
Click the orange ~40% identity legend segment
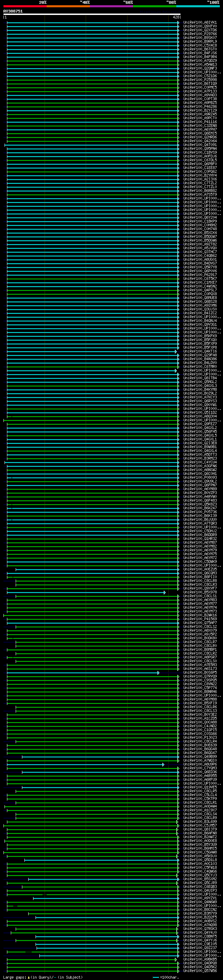point(68,6)
